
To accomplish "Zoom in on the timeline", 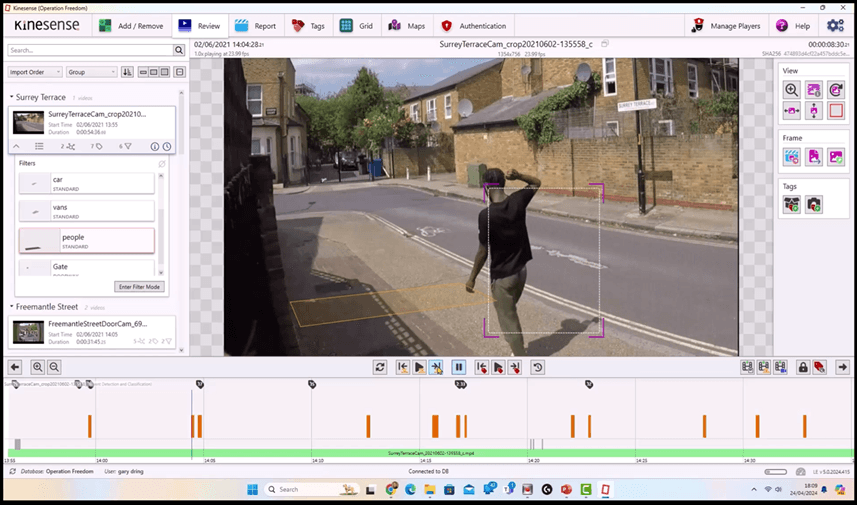I will (x=37, y=367).
